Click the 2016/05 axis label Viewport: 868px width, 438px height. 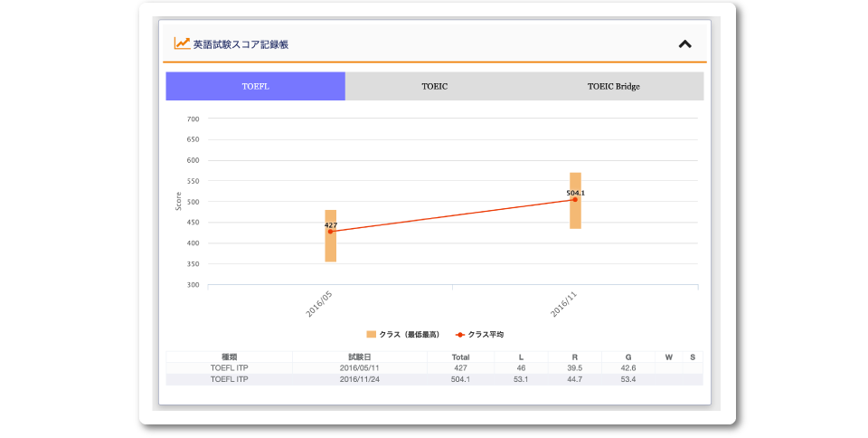tap(319, 305)
